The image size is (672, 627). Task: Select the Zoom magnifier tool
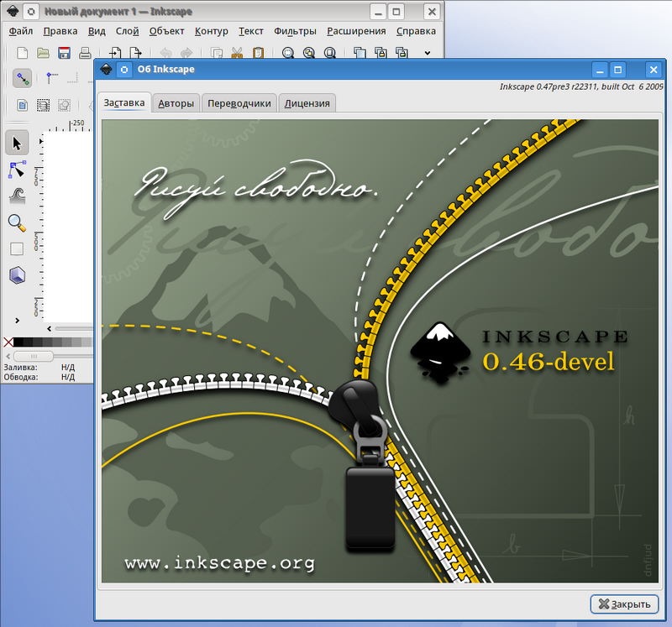coord(17,222)
